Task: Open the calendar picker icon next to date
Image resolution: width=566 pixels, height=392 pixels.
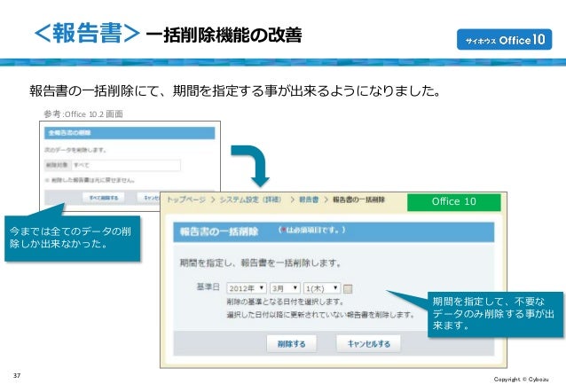Action: coord(348,288)
